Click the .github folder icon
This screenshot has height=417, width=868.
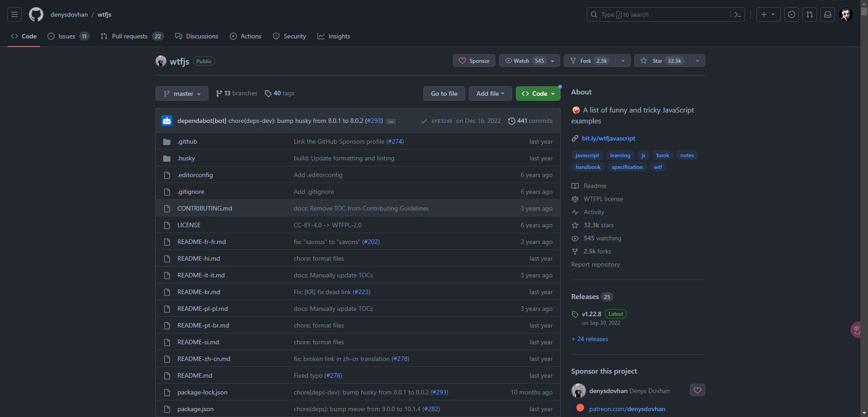point(167,142)
